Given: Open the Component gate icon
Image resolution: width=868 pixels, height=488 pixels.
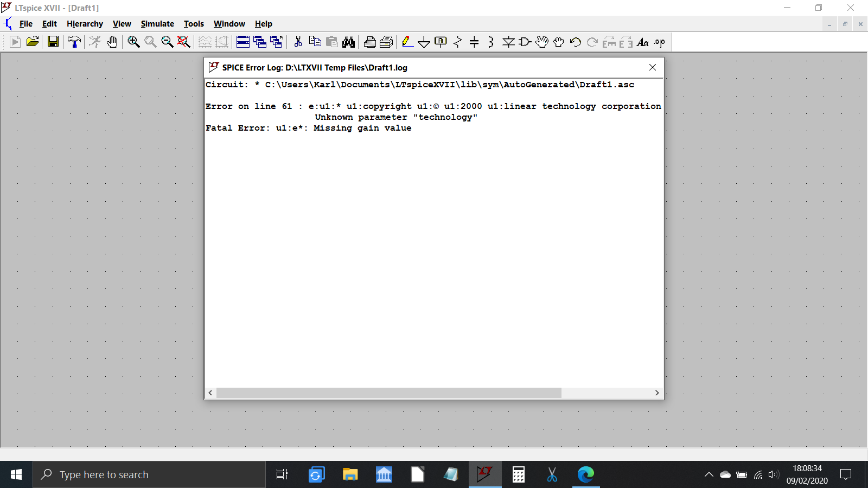Looking at the screenshot, I should (525, 42).
